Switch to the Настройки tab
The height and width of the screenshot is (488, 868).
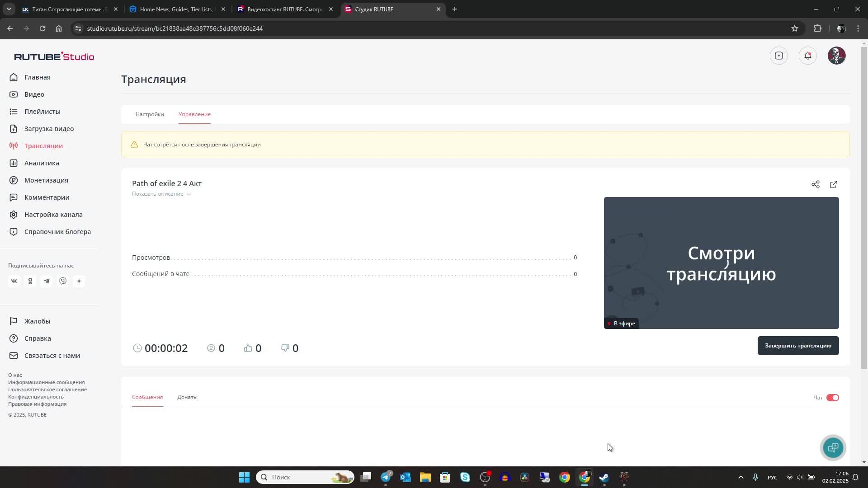pos(150,114)
